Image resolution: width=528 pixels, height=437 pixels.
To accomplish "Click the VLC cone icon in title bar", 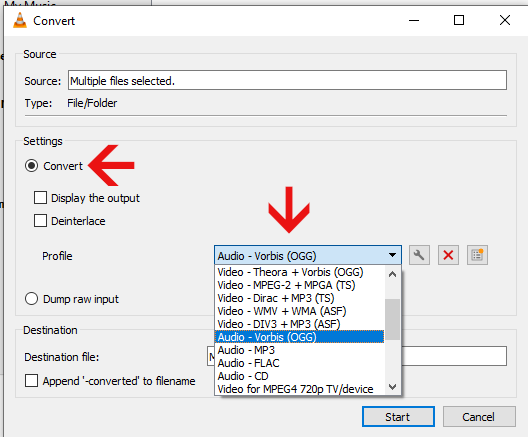I will click(x=20, y=20).
